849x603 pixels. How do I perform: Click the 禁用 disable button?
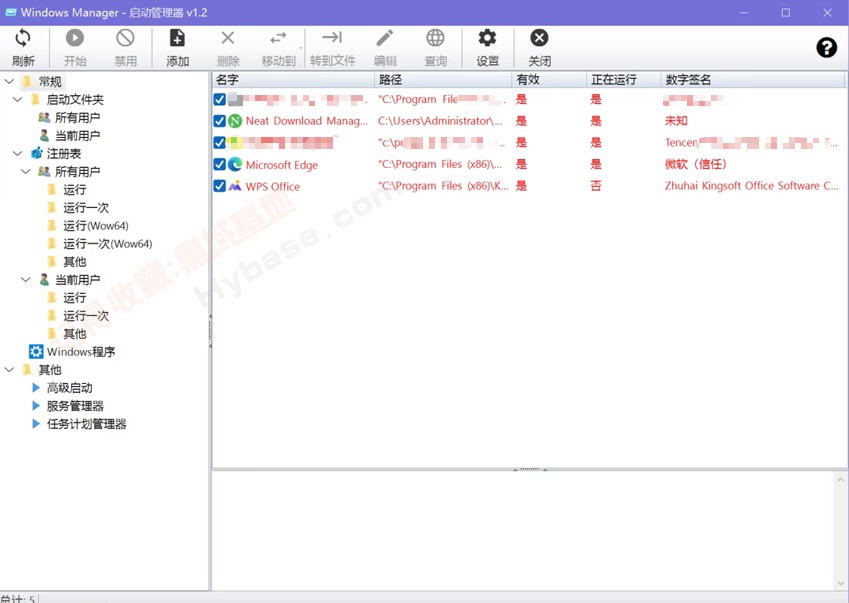(x=125, y=40)
